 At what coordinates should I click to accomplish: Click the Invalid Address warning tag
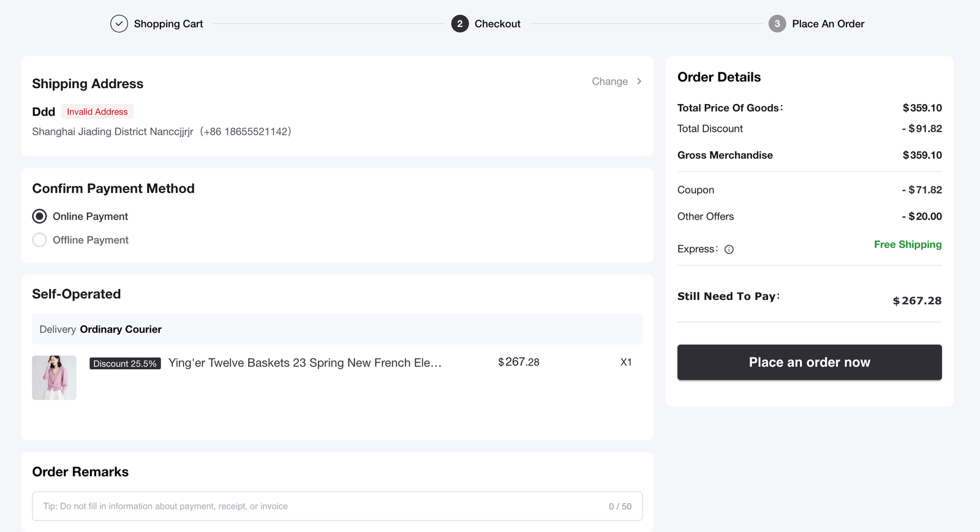pyautogui.click(x=97, y=111)
